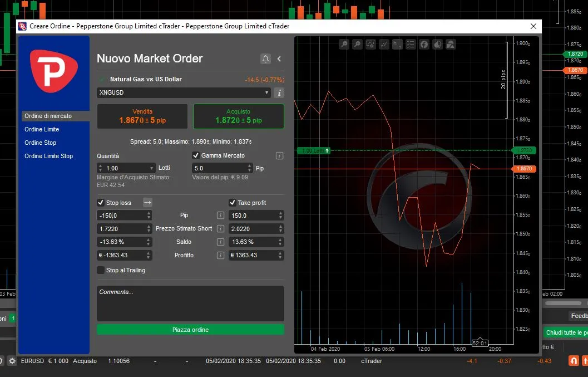Click the Stop loss -13.63 % field
This screenshot has height=377, width=588.
125,242
